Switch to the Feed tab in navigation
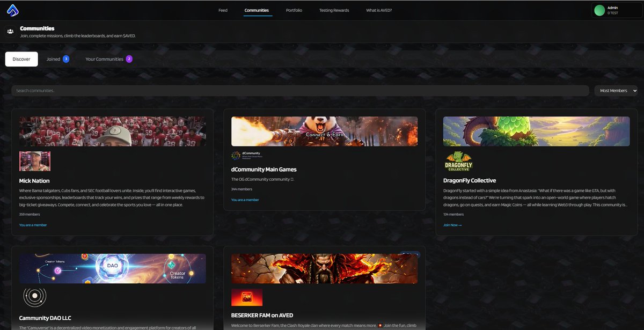644x330 pixels. (x=223, y=10)
